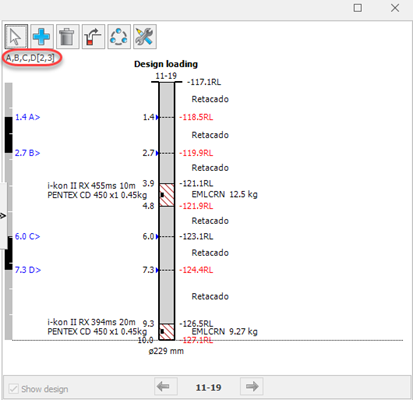Click the upper hatched EMLCRN charge deck
This screenshot has height=400, width=413.
[167, 195]
